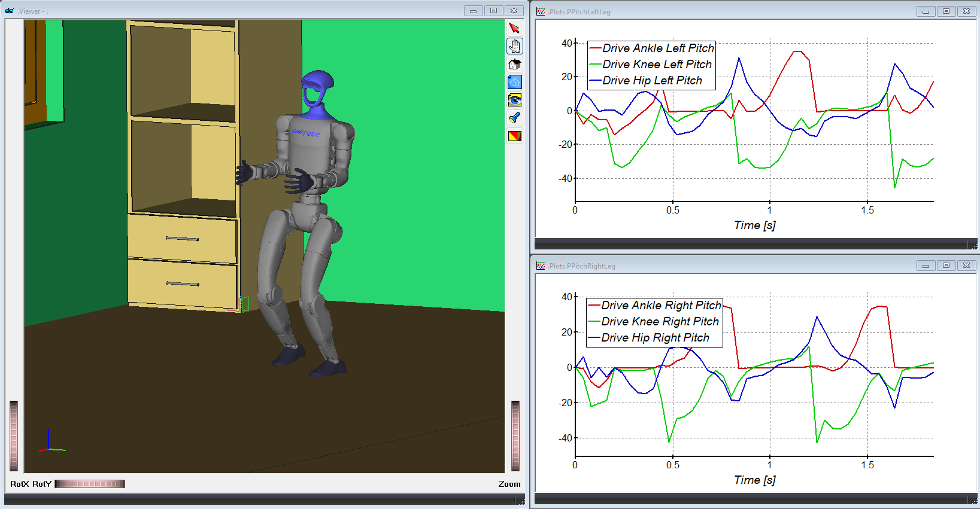Click the Drive Knee Right Pitch legend entry
The image size is (980, 509).
pos(654,321)
